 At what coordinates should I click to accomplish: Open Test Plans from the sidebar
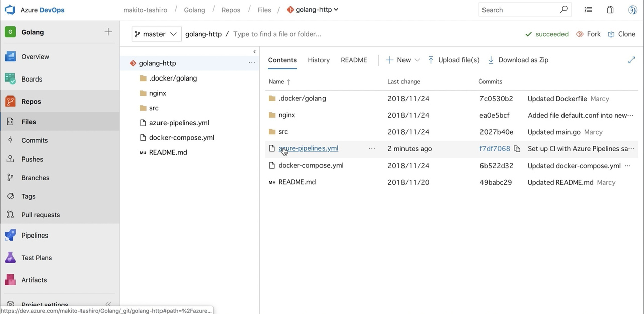pos(36,257)
